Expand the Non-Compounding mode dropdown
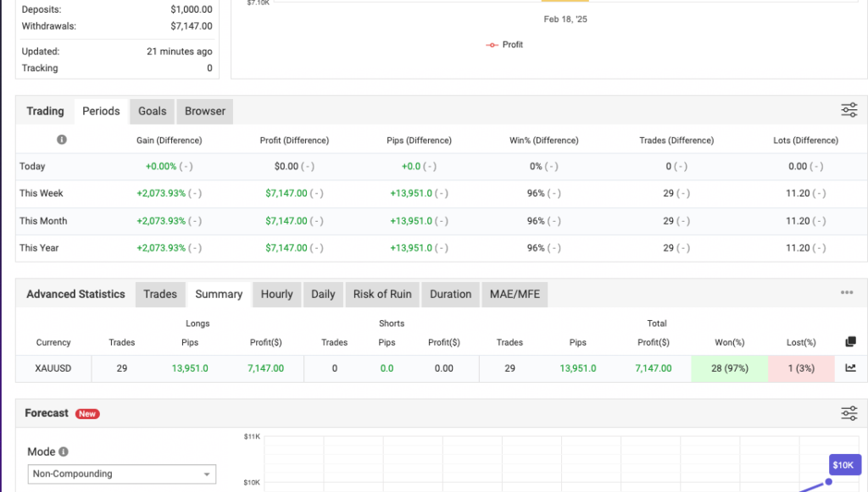 coord(122,473)
